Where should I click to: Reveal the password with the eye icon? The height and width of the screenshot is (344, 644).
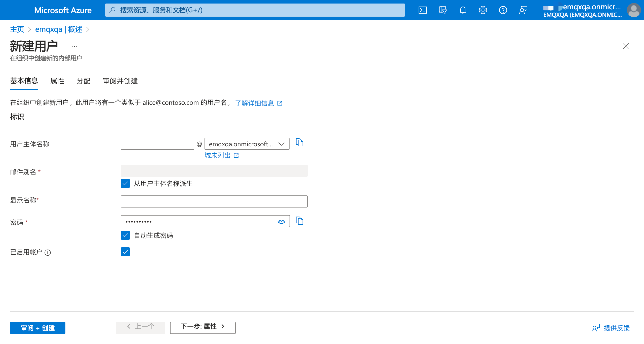point(281,222)
